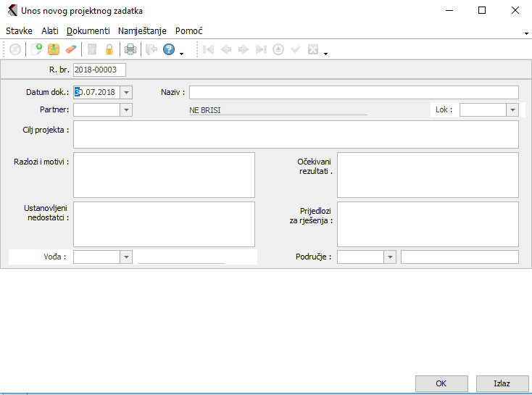Click into the Naziv text field

pyautogui.click(x=354, y=92)
